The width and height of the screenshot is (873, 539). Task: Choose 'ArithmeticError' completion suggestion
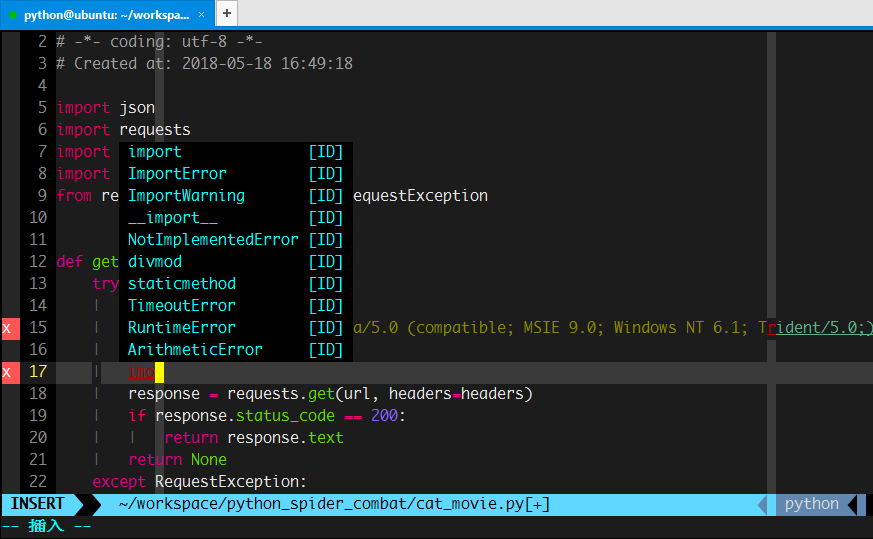click(236, 350)
